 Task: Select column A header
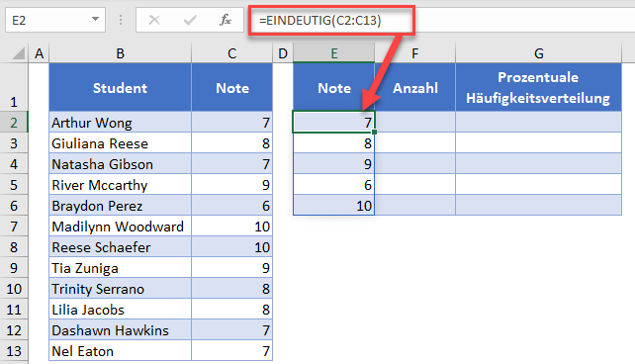39,53
